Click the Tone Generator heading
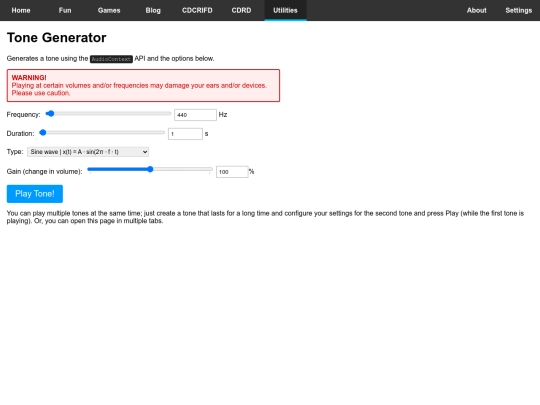Image resolution: width=540 pixels, height=405 pixels. pos(56,38)
